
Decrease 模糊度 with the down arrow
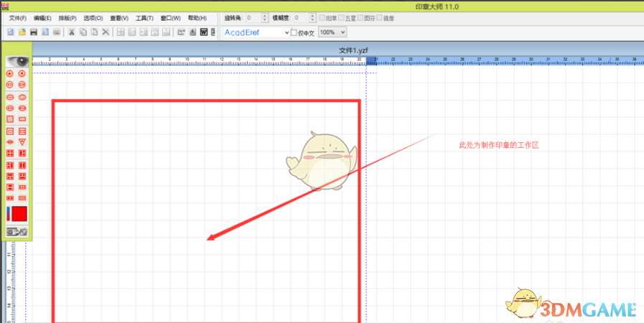pyautogui.click(x=312, y=20)
